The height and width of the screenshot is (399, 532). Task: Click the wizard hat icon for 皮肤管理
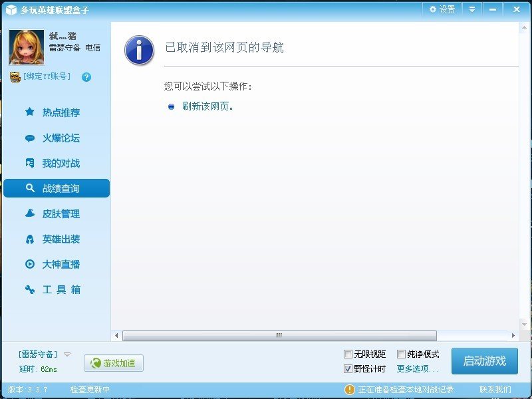tap(29, 213)
